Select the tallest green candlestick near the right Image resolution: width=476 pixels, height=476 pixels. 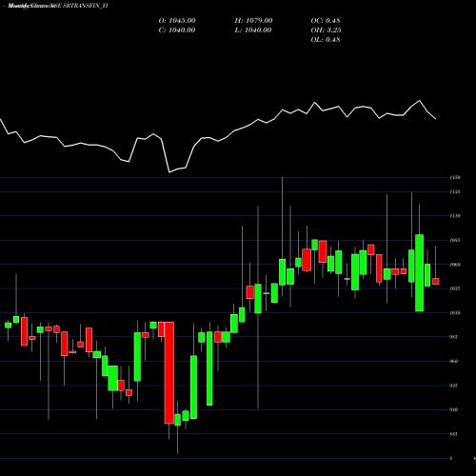[419, 273]
